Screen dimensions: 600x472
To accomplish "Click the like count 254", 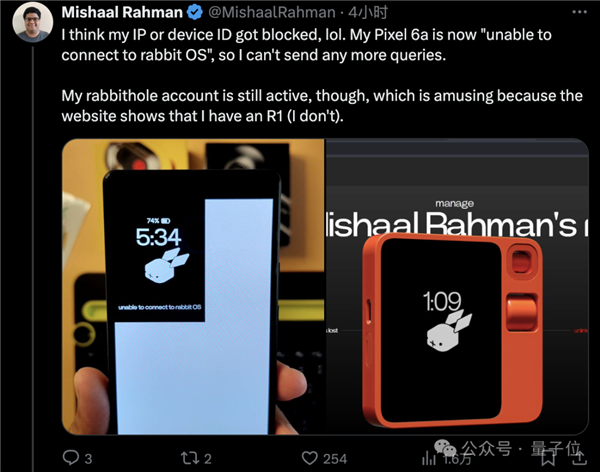I will (335, 459).
